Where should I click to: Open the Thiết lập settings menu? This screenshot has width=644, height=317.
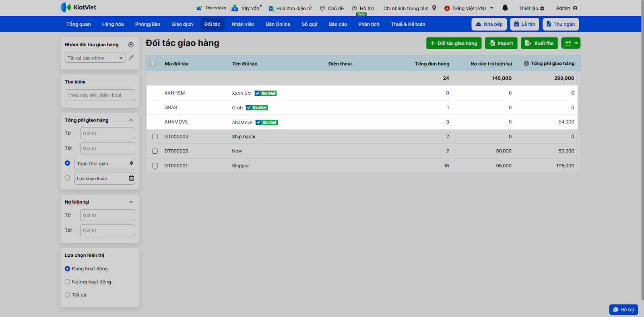531,8
